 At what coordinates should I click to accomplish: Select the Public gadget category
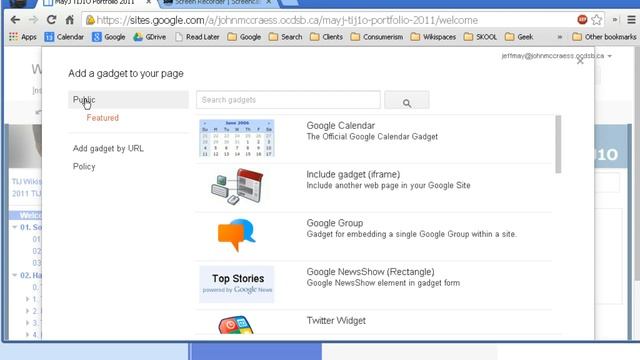128,100
